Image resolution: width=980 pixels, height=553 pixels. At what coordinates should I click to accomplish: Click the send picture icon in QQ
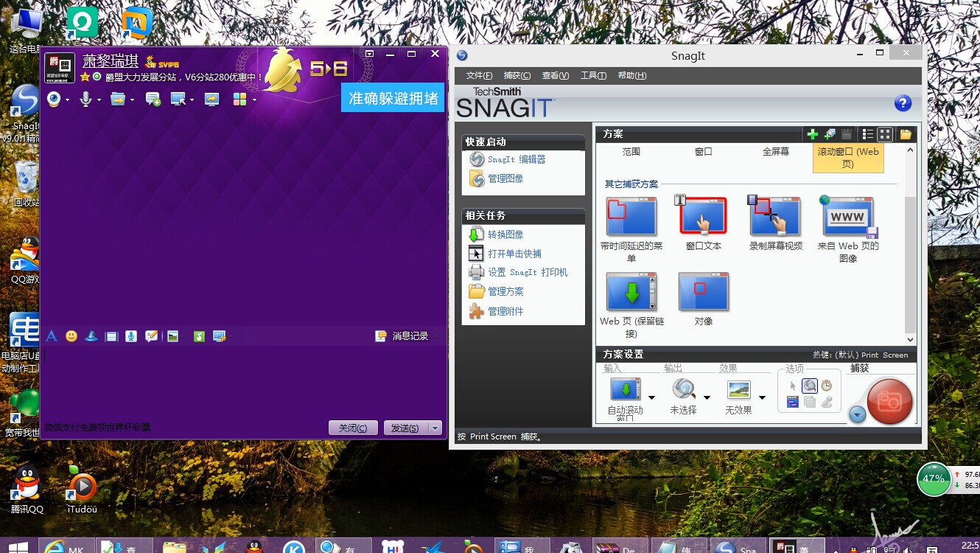point(172,336)
